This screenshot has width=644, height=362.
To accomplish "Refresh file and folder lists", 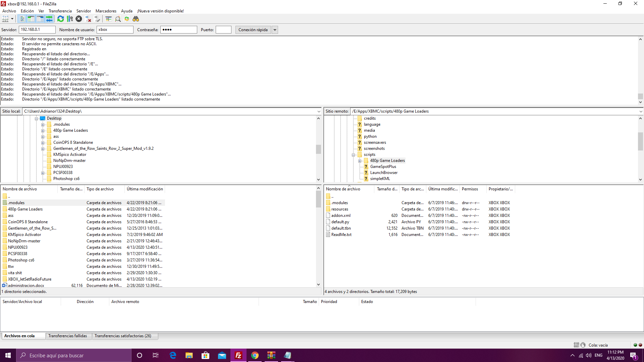I will (x=61, y=19).
